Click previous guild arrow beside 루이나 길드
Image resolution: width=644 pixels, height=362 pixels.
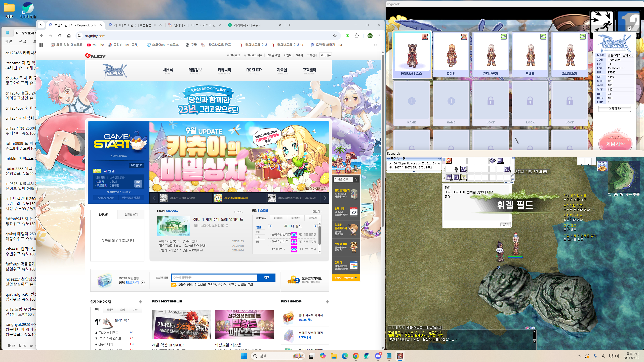pyautogui.click(x=270, y=226)
